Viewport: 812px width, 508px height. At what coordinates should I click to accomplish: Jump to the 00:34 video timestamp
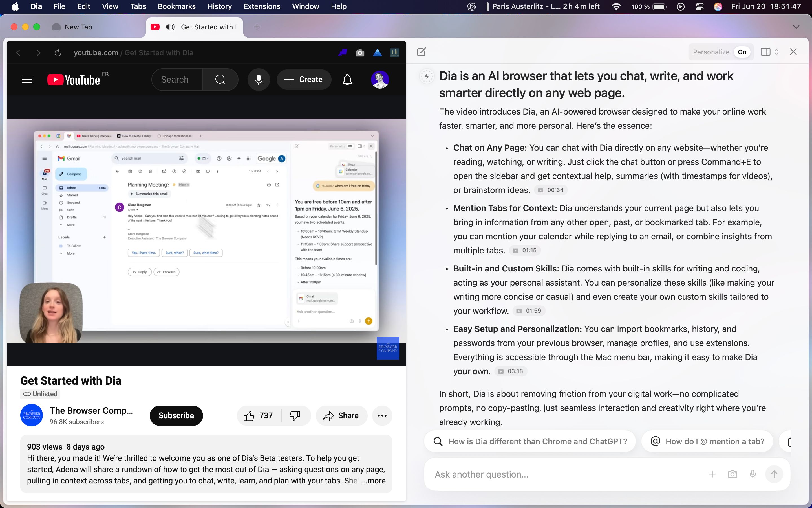[x=551, y=190]
